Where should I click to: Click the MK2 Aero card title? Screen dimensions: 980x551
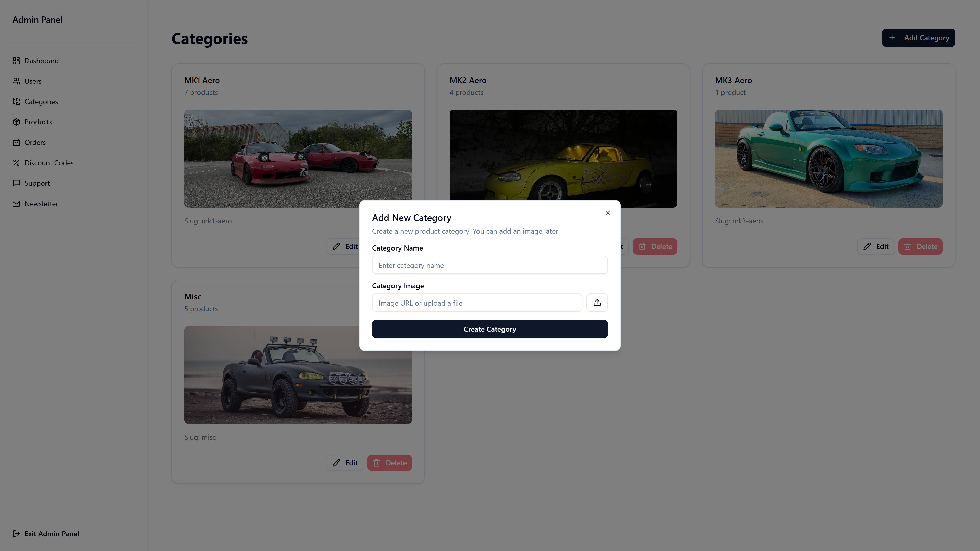point(468,80)
